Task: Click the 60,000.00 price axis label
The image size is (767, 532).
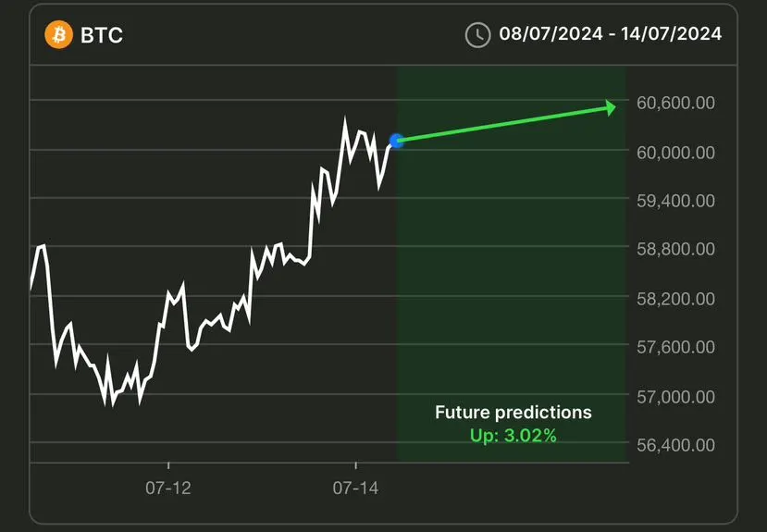Action: click(x=675, y=153)
